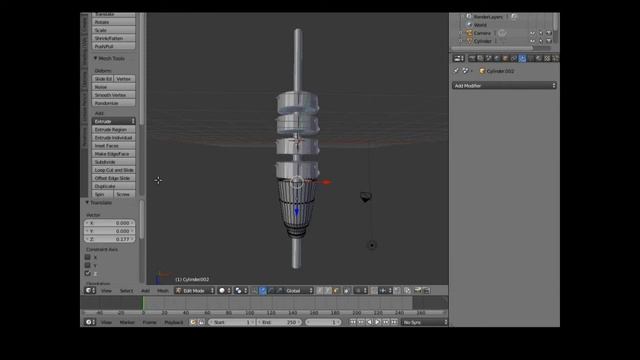
Task: Open the Marker menu in timeline
Action: (x=127, y=322)
